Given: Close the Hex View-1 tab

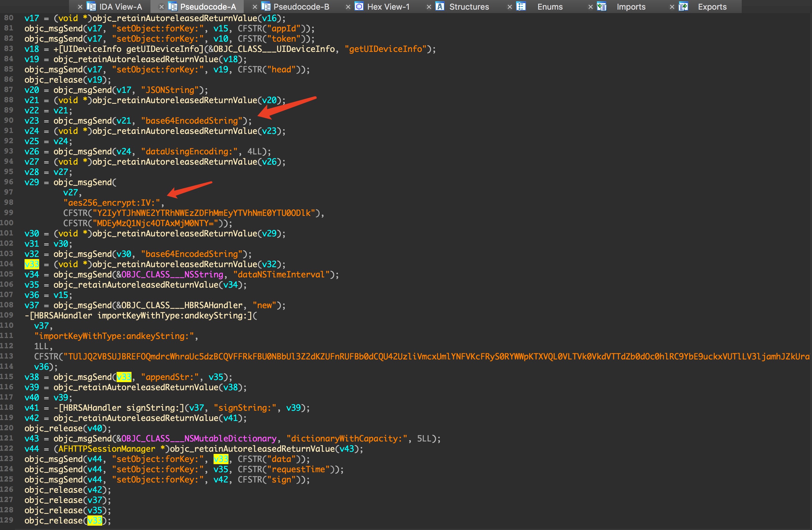Looking at the screenshot, I should pyautogui.click(x=348, y=7).
